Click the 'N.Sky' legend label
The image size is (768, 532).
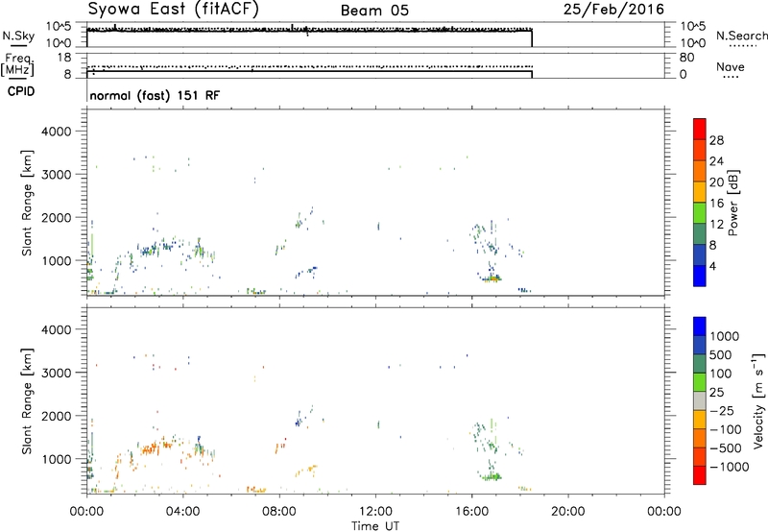click(18, 36)
